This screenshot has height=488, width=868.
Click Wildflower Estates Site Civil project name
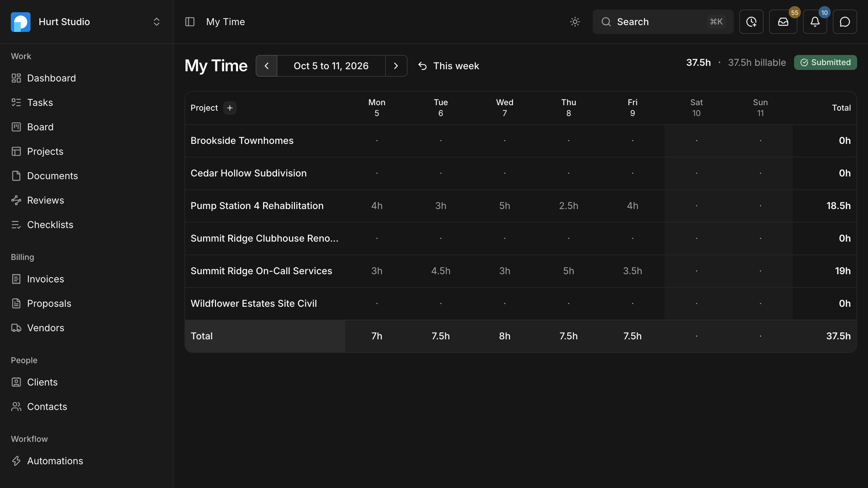254,303
